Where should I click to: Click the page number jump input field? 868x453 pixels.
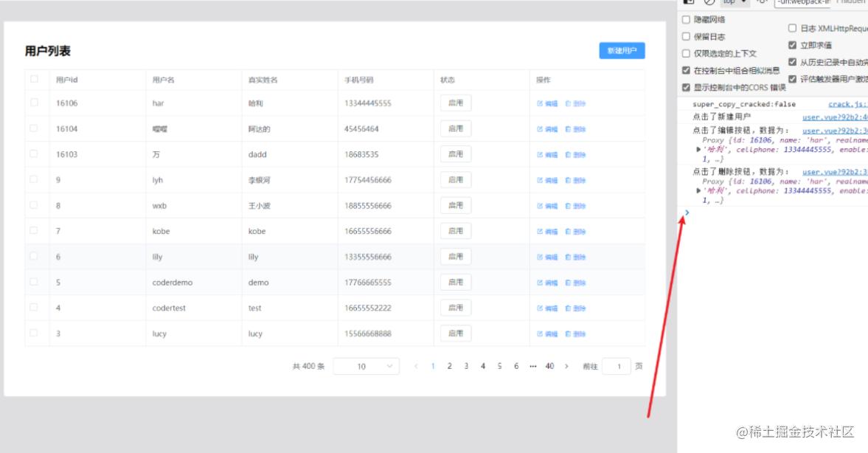(x=619, y=366)
